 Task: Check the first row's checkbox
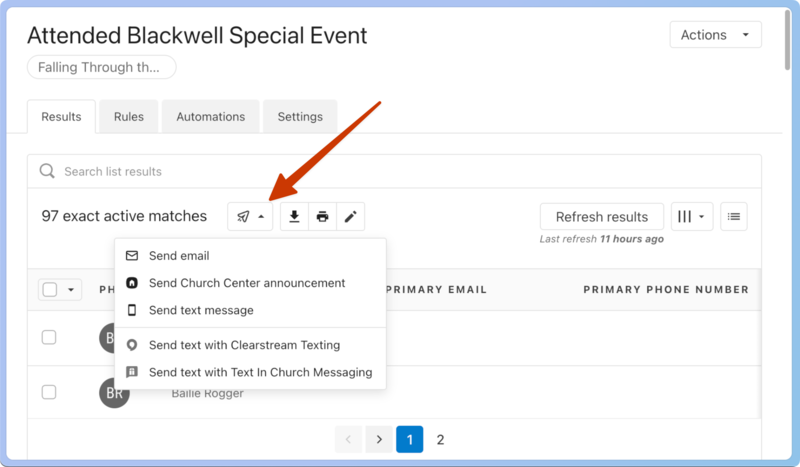[49, 337]
